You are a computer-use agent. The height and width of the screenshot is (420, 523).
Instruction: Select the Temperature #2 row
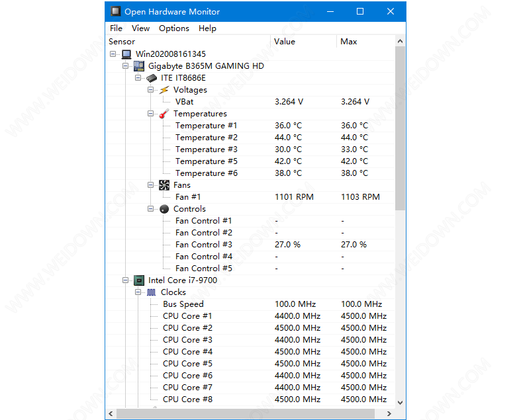250,138
